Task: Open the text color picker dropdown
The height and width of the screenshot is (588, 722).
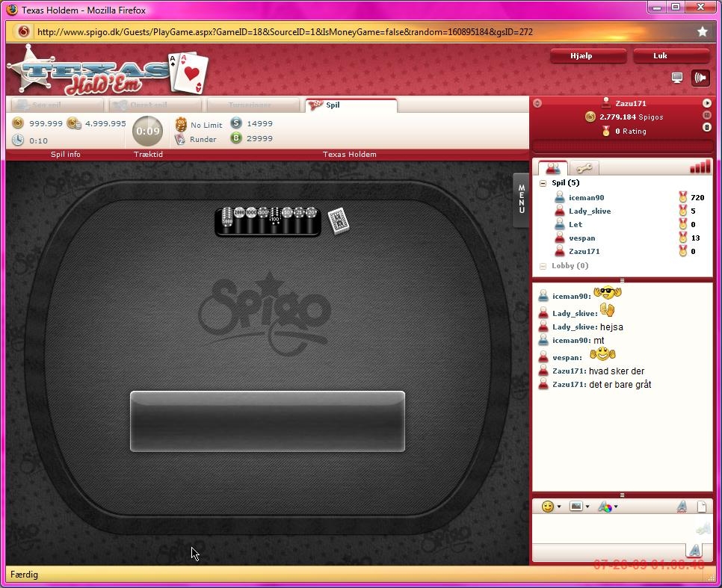Action: click(x=607, y=507)
